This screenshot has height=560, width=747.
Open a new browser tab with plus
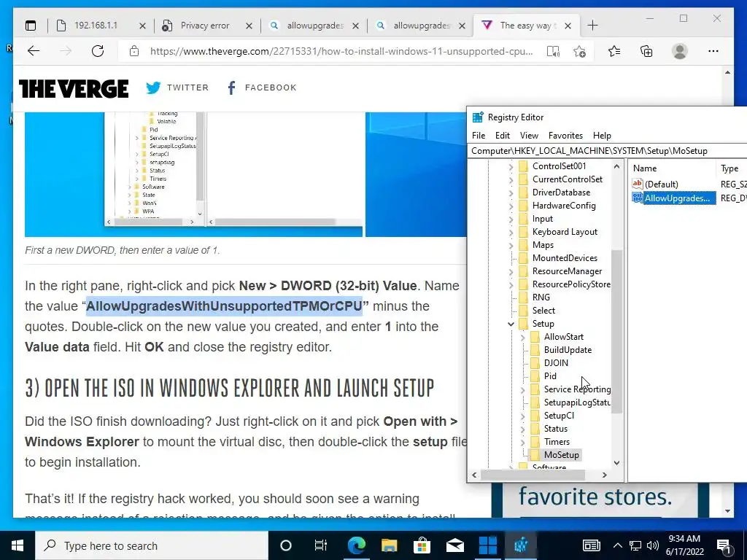click(x=592, y=26)
